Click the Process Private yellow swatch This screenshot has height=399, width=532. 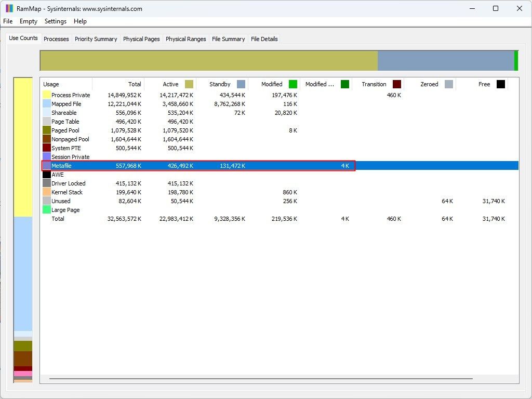click(46, 95)
